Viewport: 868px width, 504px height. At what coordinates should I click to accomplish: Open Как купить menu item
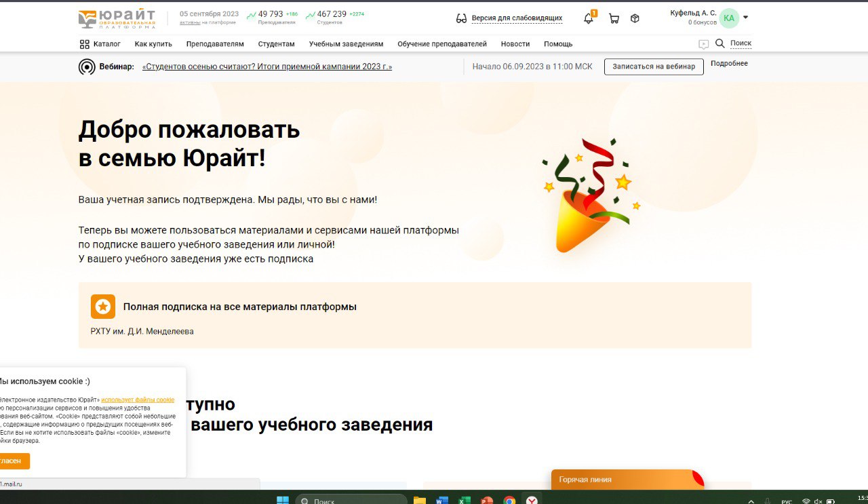click(153, 44)
